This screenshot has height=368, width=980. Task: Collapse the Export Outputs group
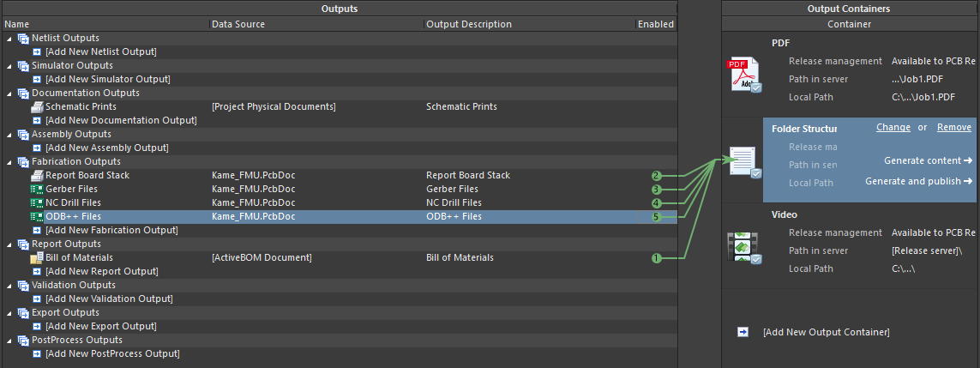9,314
